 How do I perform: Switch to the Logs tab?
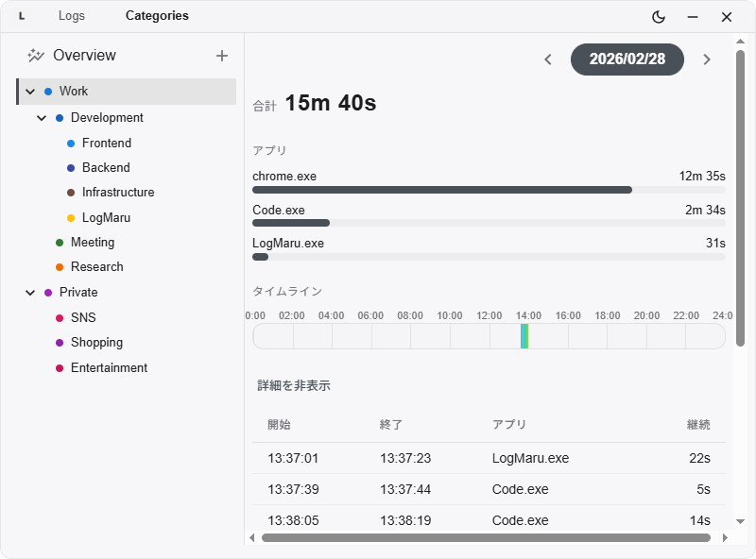pyautogui.click(x=71, y=16)
